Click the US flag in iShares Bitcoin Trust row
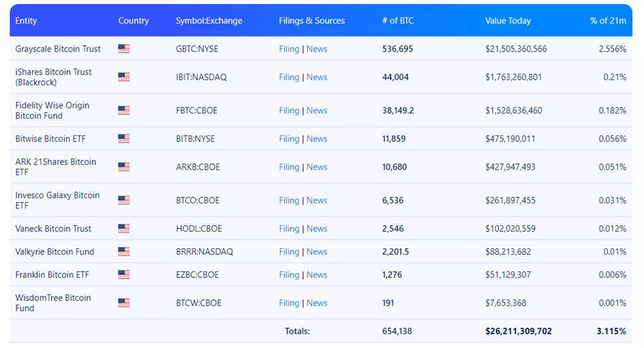644x348 pixels. pos(124,77)
